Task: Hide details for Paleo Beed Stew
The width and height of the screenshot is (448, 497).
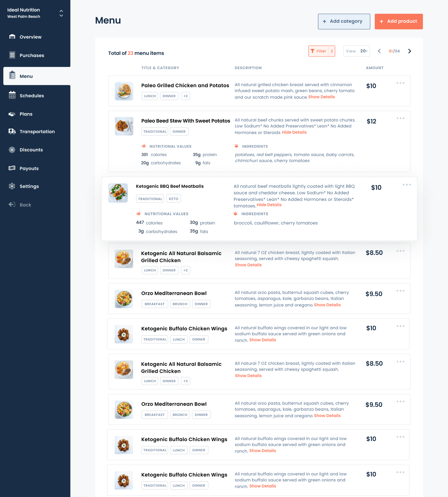Action: point(294,132)
